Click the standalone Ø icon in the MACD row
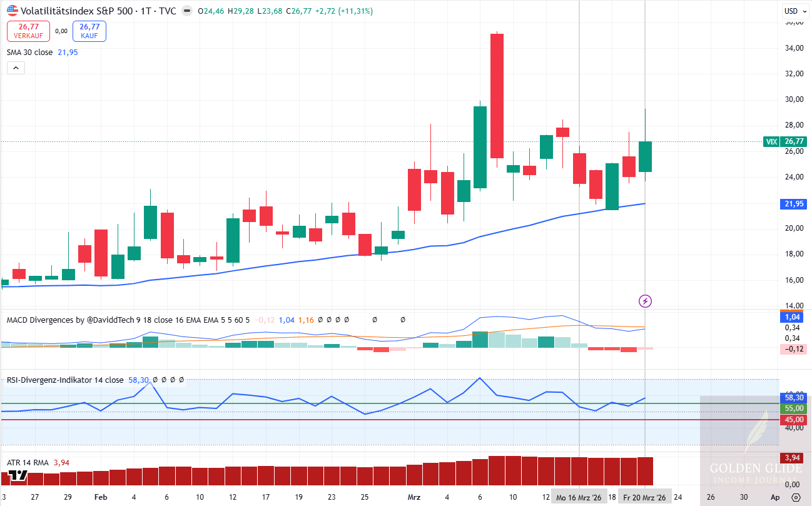Viewport: 812px width, 506px height. [x=374, y=320]
